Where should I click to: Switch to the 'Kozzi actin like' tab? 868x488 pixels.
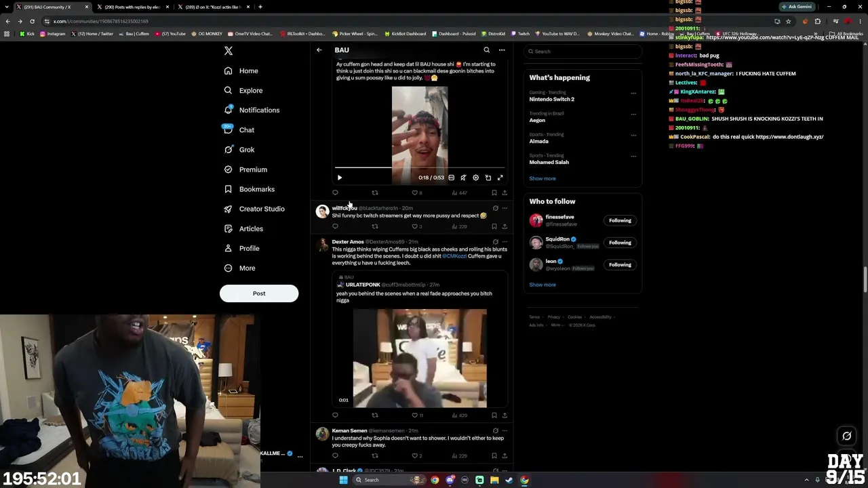coord(213,7)
